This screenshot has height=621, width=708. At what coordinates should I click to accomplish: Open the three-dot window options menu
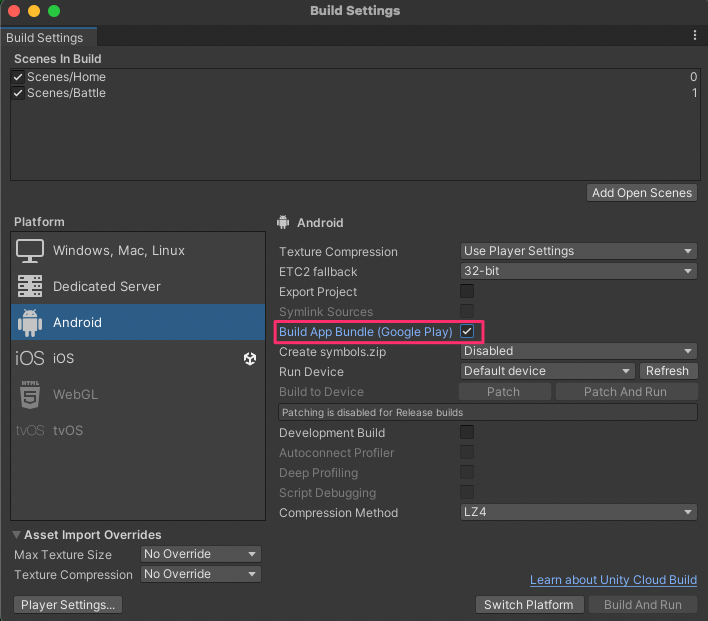click(694, 35)
